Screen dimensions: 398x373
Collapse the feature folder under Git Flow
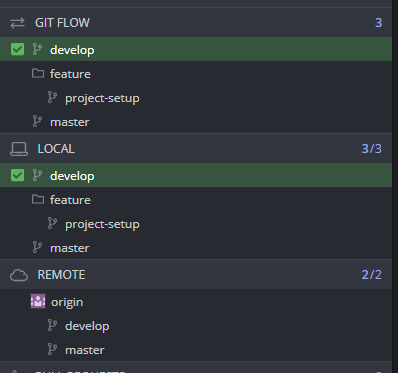pos(196,74)
